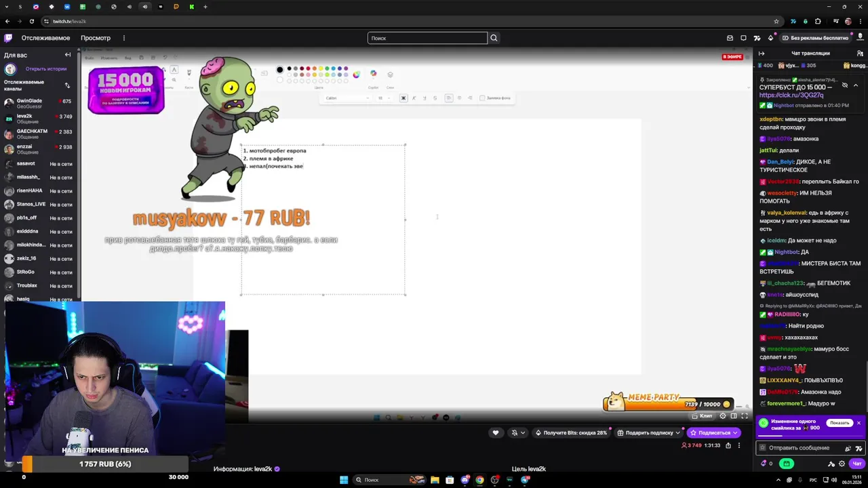Open the 7TV icon in Twitch header
The width and height of the screenshot is (868, 488).
point(757,38)
